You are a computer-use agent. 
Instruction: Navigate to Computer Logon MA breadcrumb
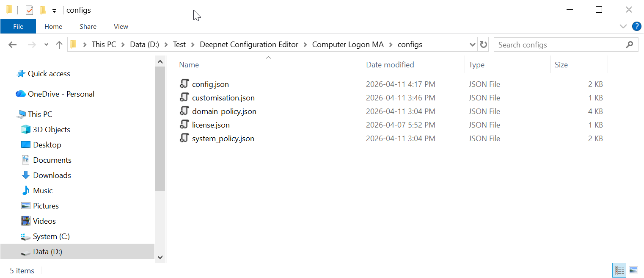click(x=348, y=44)
